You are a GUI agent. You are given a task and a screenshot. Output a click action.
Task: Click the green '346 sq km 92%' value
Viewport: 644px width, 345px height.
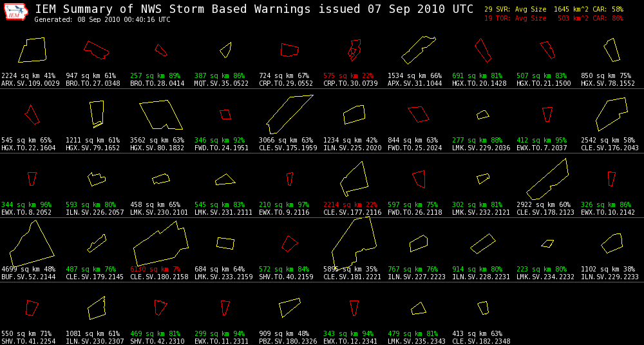pyautogui.click(x=220, y=140)
